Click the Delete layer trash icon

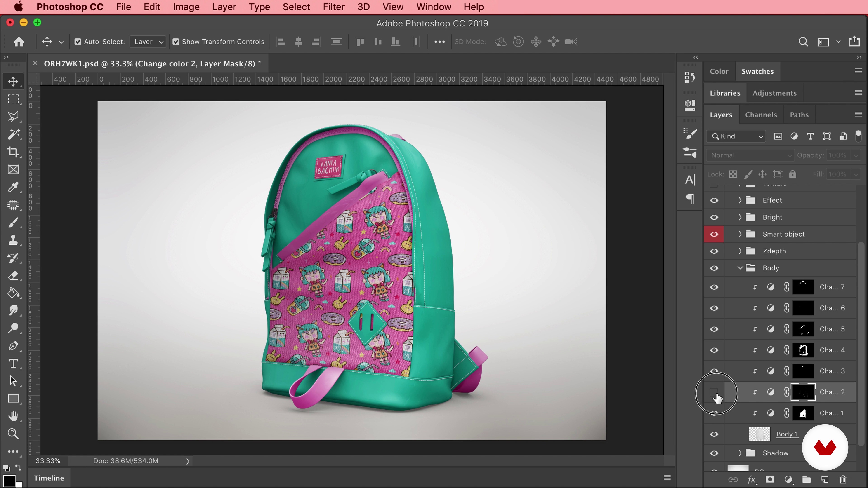coord(843,480)
